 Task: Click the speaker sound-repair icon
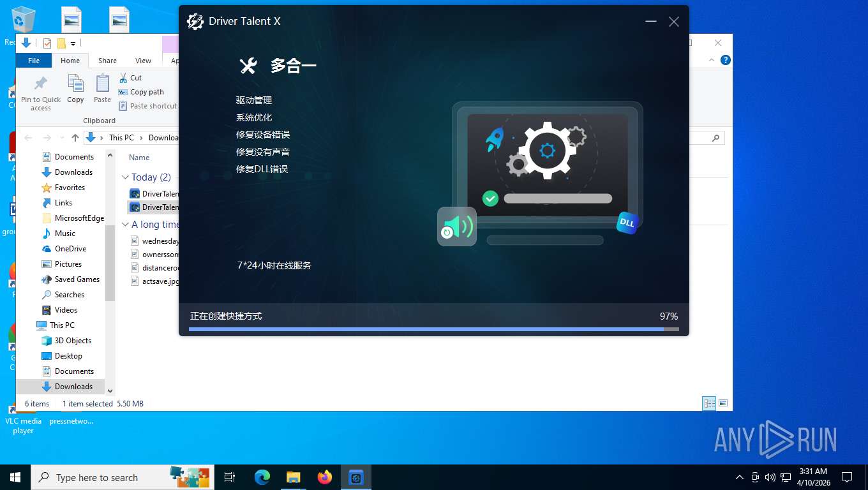457,226
